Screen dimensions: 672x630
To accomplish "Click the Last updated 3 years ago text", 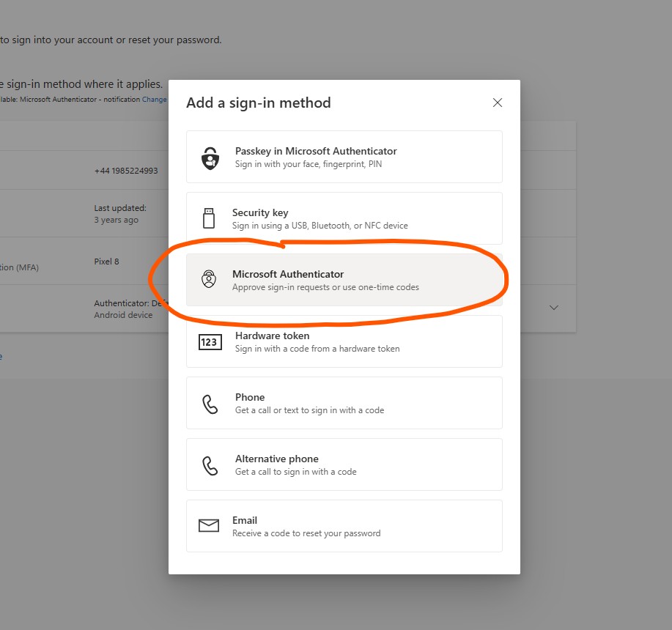I will [120, 214].
